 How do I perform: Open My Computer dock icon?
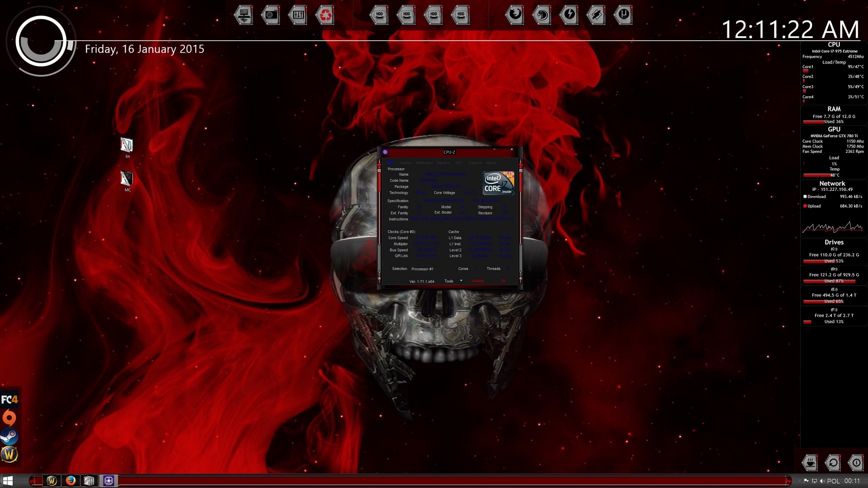pyautogui.click(x=244, y=15)
